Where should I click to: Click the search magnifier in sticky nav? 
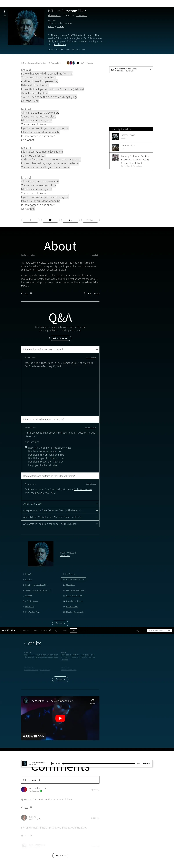(x=169, y=630)
